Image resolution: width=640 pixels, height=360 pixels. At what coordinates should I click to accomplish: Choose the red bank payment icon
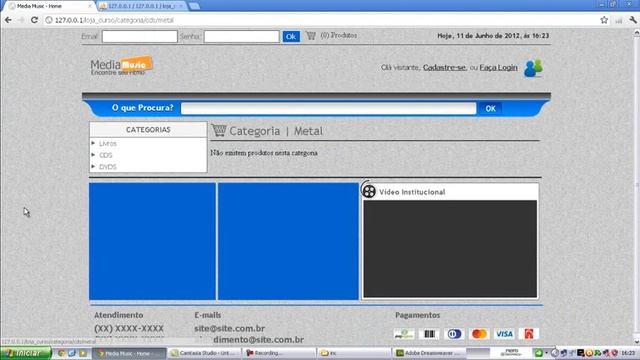529,334
